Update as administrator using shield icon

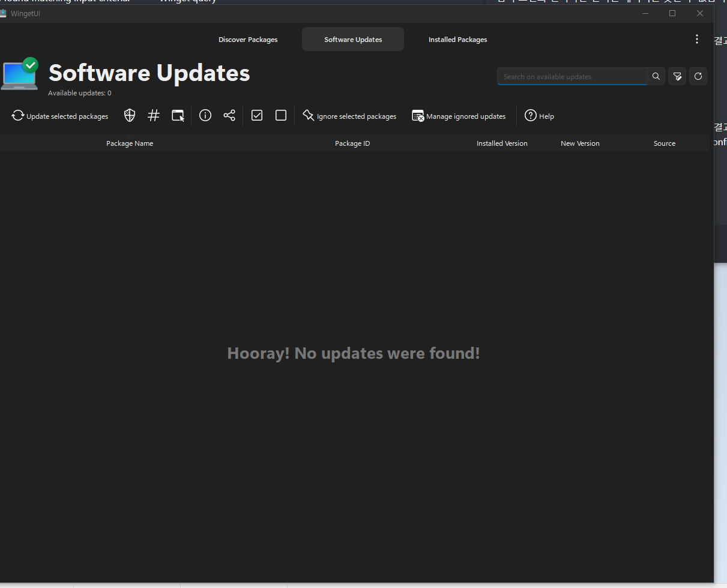pyautogui.click(x=130, y=116)
